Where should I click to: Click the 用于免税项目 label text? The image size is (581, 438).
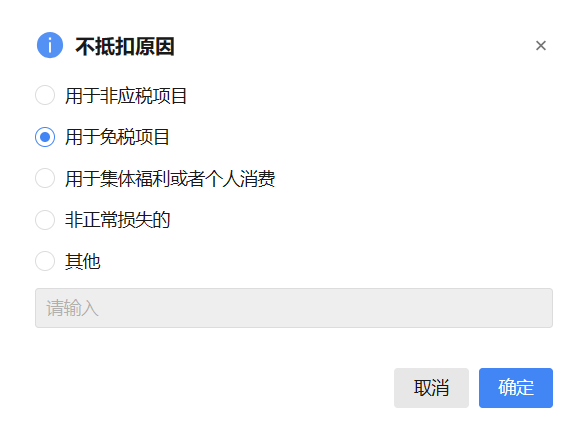point(117,137)
